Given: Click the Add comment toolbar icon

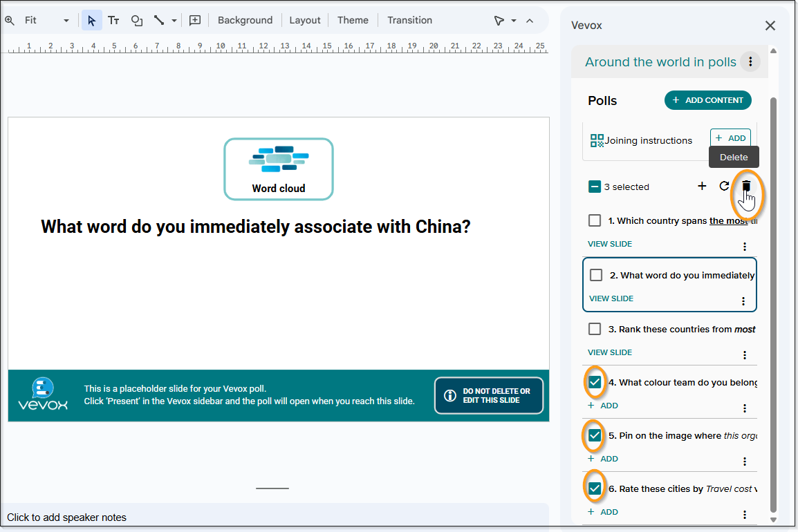Looking at the screenshot, I should click(x=195, y=21).
